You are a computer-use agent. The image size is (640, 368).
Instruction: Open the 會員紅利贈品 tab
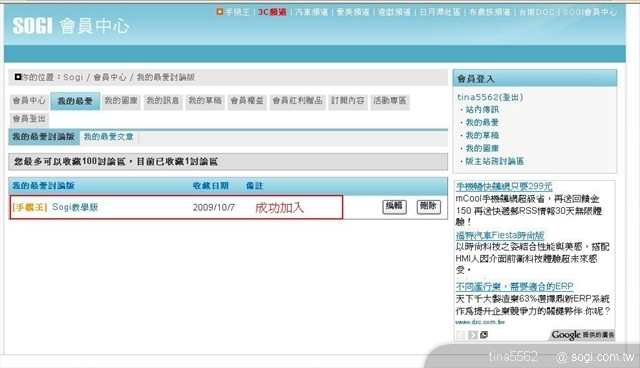pos(298,101)
